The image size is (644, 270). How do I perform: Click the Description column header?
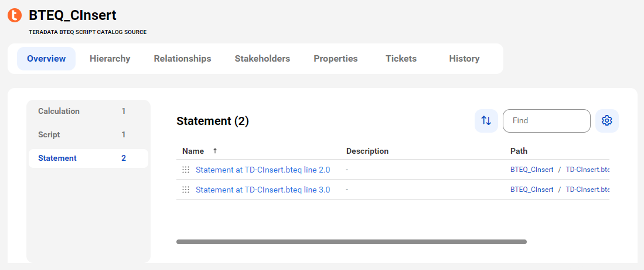coord(367,151)
